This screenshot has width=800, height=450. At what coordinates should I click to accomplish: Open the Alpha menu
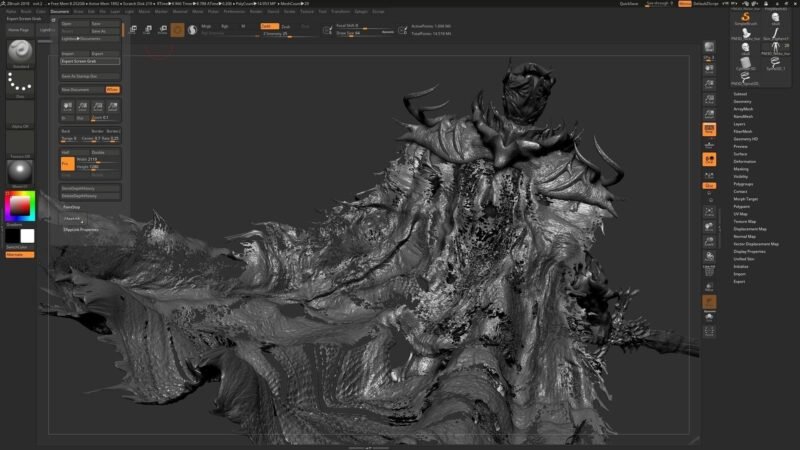11,11
